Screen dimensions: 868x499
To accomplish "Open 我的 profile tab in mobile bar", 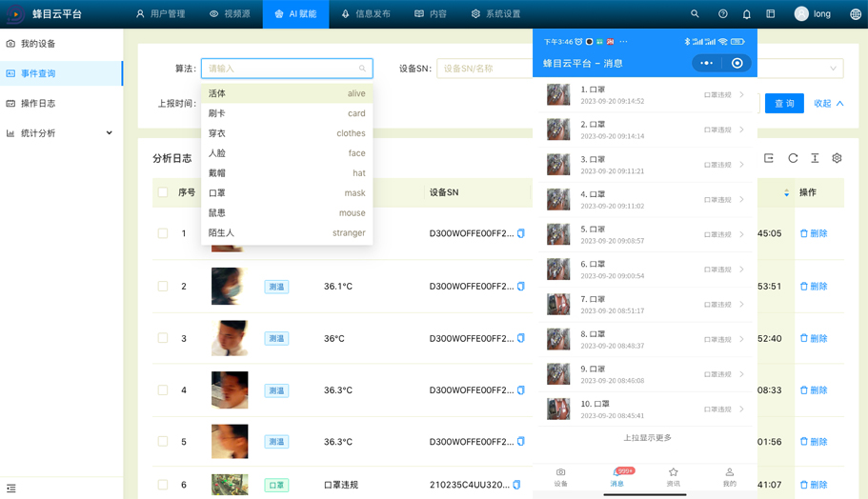I will (730, 477).
